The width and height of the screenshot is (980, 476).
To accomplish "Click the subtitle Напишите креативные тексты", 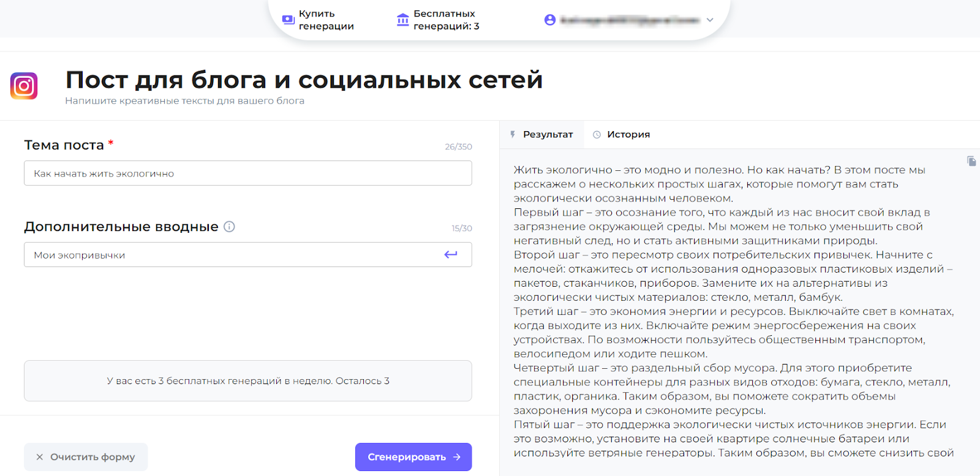I will (184, 101).
